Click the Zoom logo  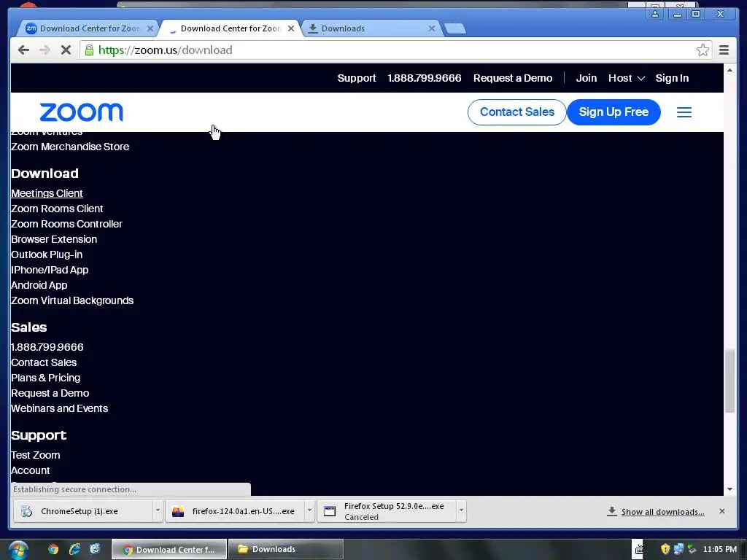pos(81,112)
